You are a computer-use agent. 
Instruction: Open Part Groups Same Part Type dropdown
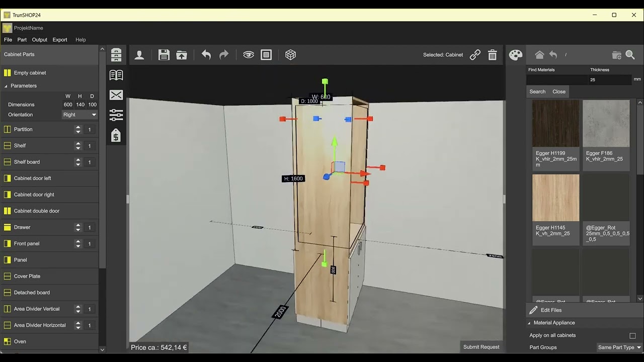[619, 347]
